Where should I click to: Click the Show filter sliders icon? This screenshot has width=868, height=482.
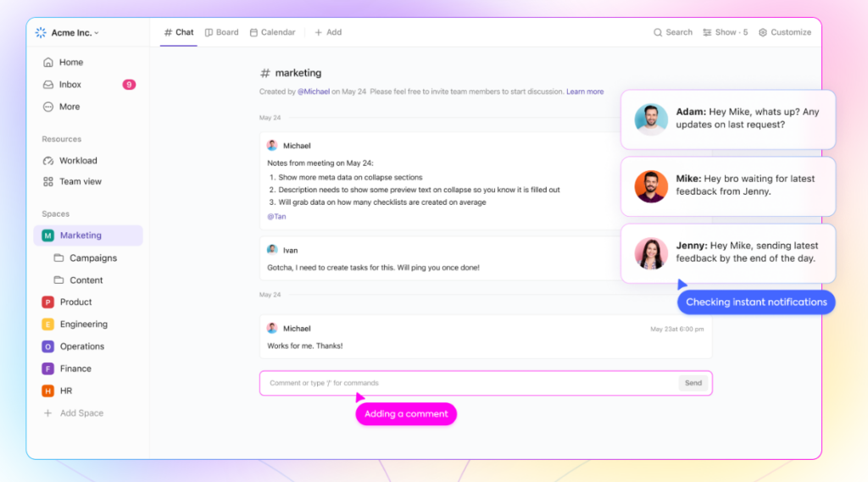(707, 33)
